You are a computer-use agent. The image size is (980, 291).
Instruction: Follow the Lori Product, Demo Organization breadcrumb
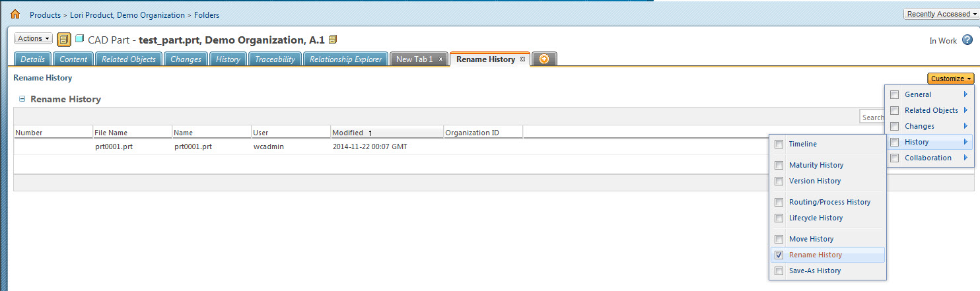click(x=127, y=15)
